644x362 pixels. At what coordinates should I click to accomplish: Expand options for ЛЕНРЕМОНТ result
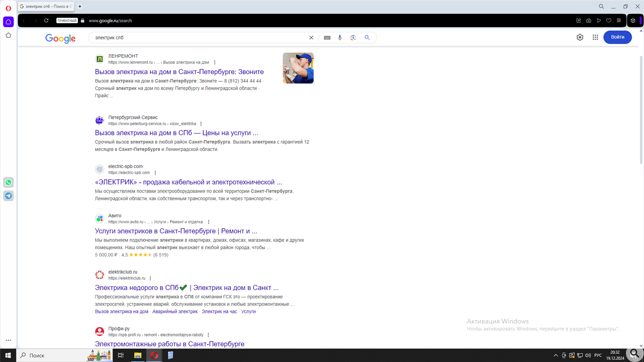[x=215, y=62]
